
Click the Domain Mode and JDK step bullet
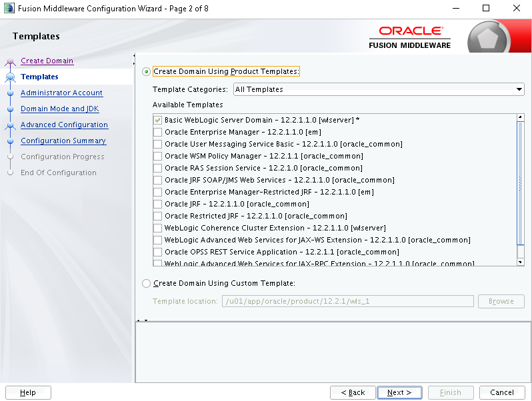point(10,109)
